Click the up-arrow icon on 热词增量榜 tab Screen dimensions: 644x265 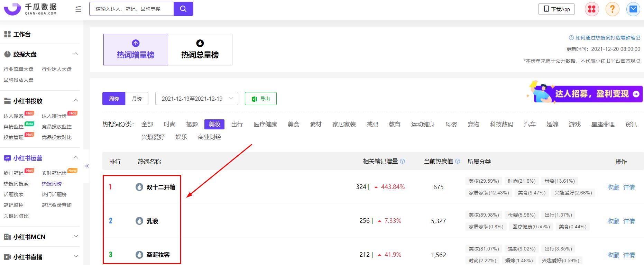tap(136, 43)
